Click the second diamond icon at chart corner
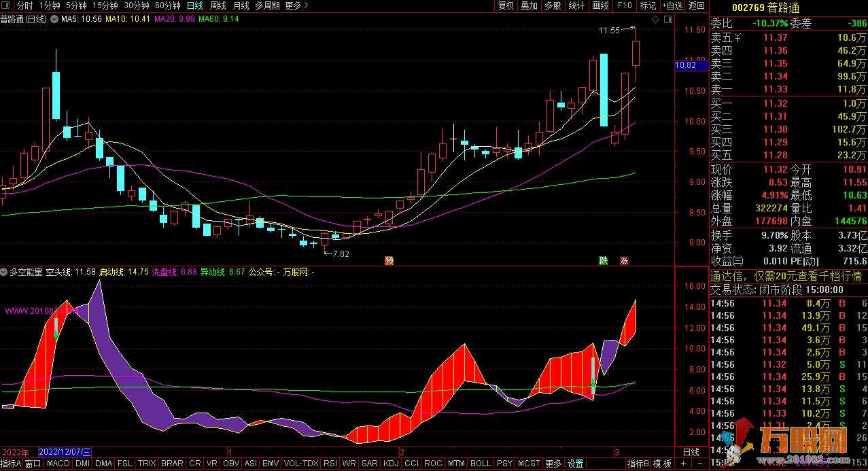 668,20
